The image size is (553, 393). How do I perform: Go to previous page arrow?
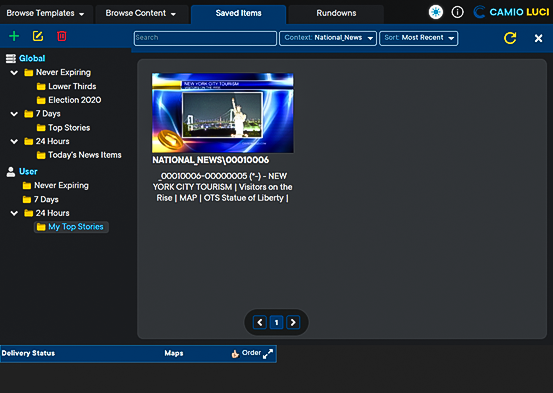click(260, 322)
